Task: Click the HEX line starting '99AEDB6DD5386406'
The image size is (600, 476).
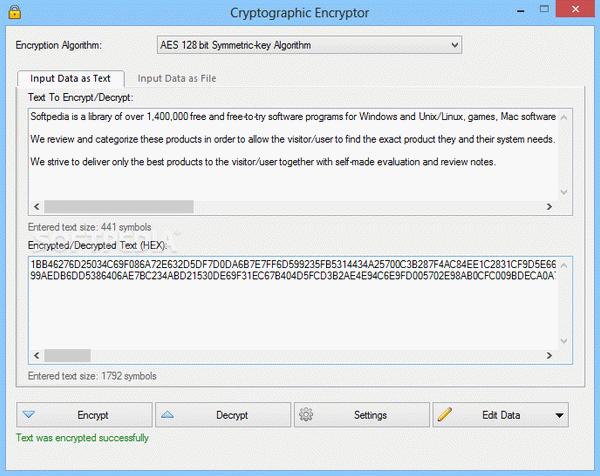Action: coord(293,275)
